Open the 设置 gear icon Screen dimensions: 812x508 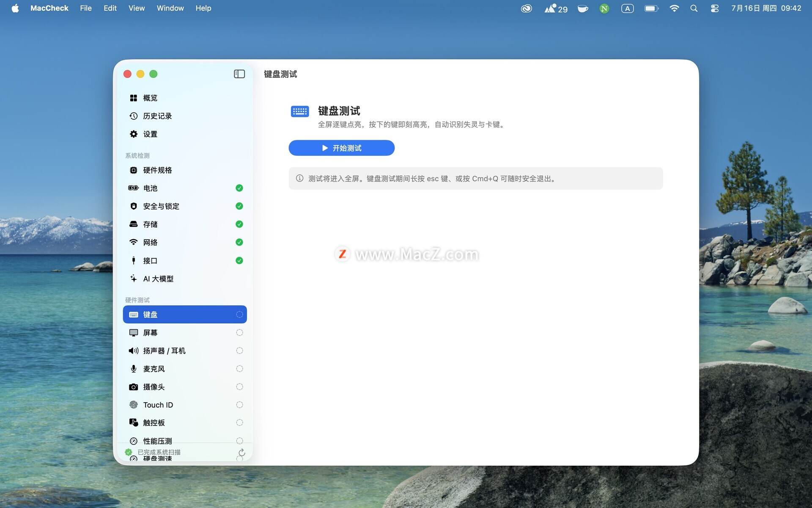coord(134,134)
